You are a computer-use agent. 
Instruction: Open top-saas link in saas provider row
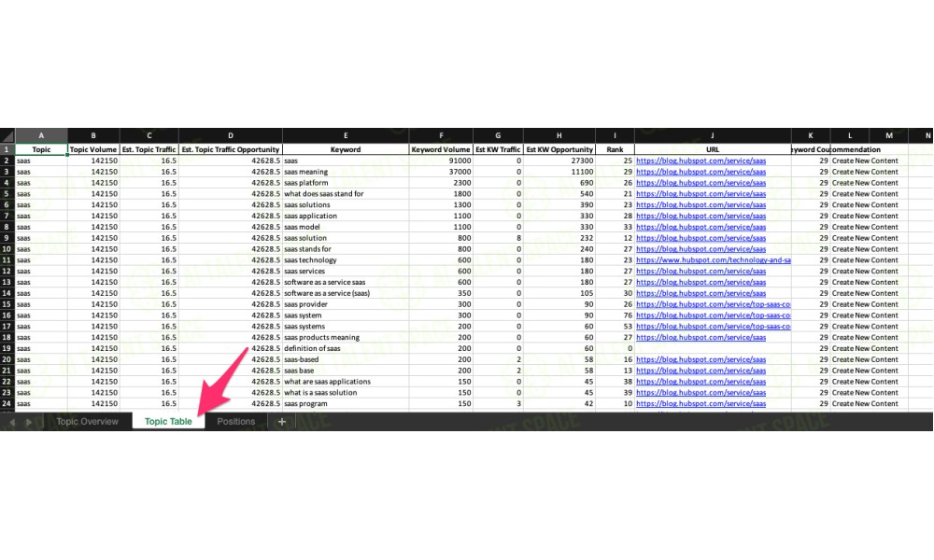click(x=713, y=304)
